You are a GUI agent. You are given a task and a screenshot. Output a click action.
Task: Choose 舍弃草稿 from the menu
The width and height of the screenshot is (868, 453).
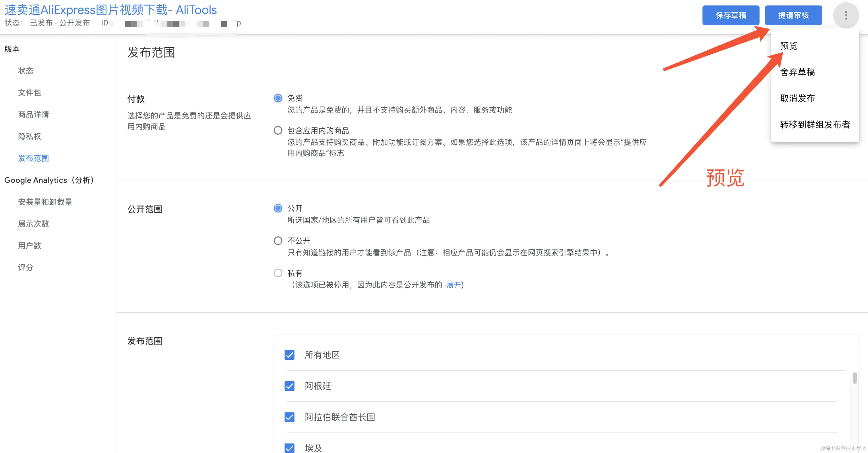click(797, 72)
